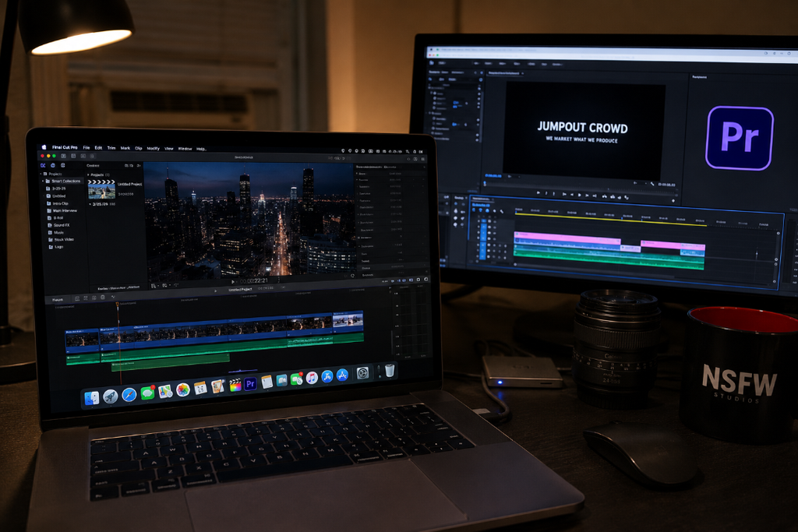Open the Mark menu in Final Cut Pro
The width and height of the screenshot is (798, 532).
coord(125,148)
